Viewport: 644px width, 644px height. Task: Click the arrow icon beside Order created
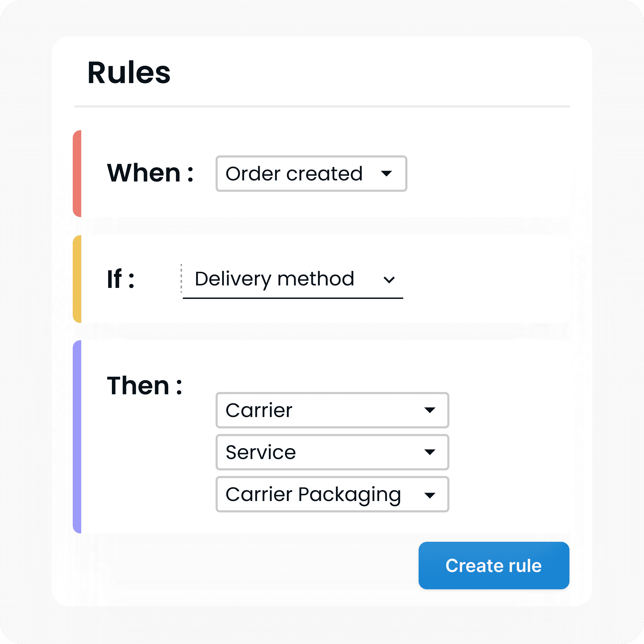(386, 174)
